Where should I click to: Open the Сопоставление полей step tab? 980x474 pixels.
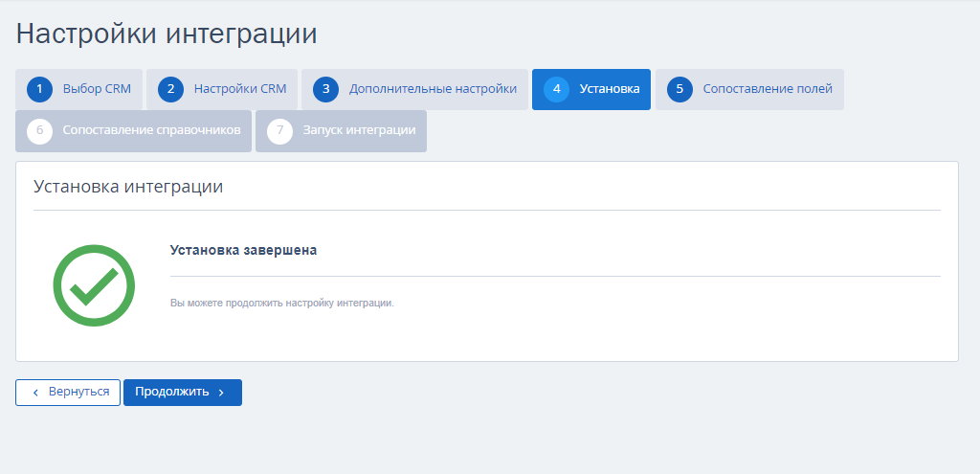(x=749, y=89)
